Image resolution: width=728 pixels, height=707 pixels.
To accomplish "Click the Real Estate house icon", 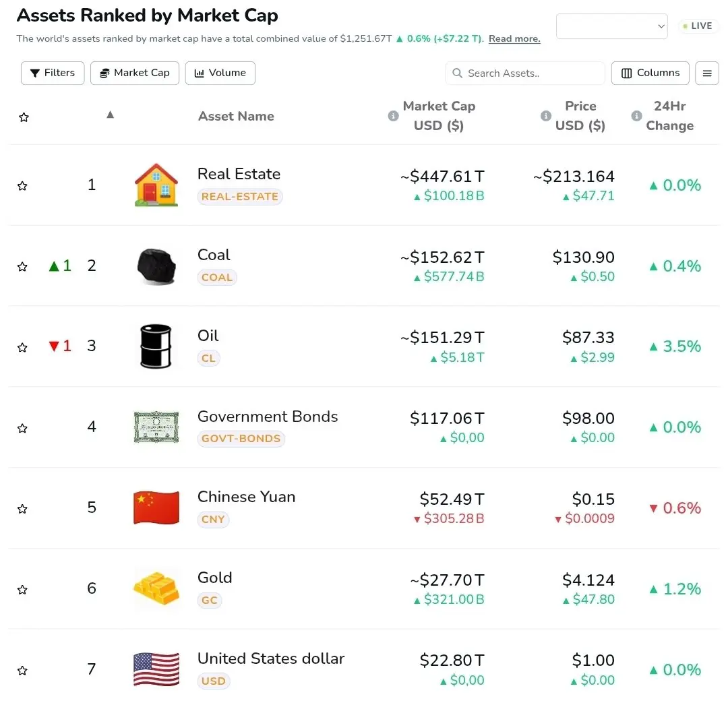I will click(156, 185).
